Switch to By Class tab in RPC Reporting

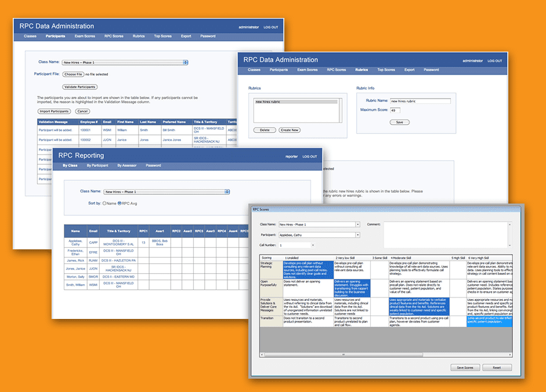70,166
